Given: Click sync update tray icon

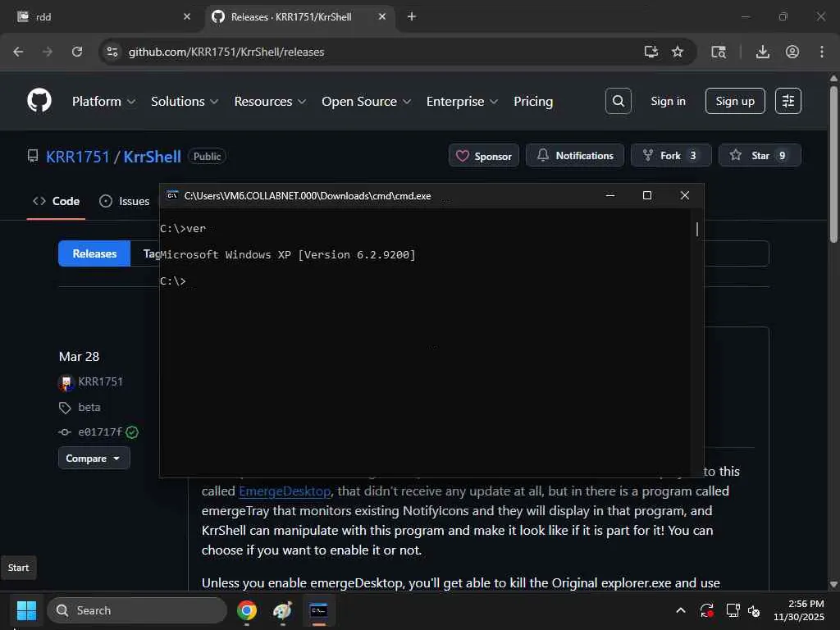Looking at the screenshot, I should 706,610.
